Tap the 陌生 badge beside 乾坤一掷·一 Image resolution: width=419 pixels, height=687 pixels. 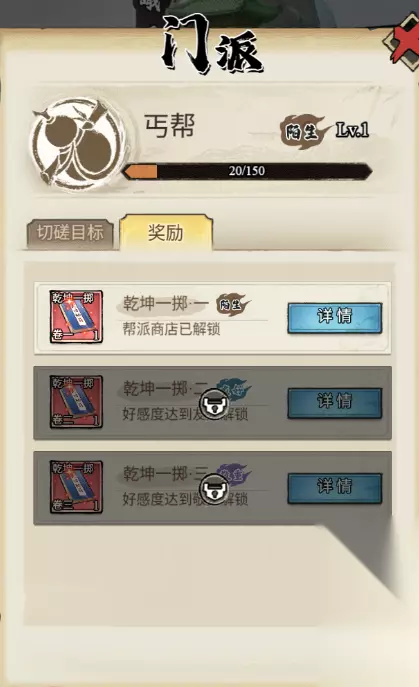[x=233, y=304]
